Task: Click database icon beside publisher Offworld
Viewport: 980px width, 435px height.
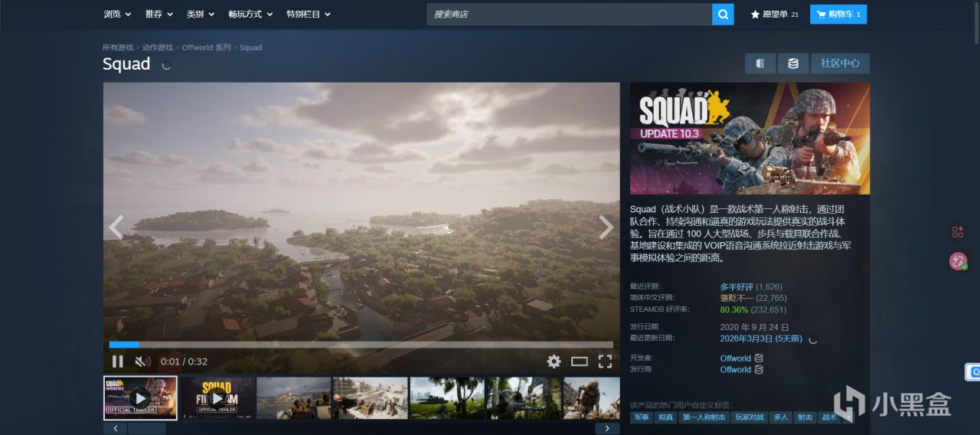Action: (759, 370)
